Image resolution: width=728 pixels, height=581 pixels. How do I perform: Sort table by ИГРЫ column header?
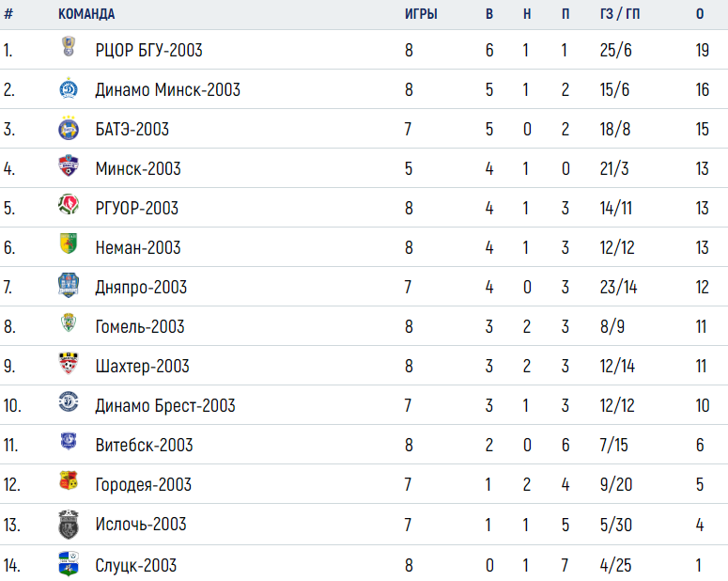coord(421,14)
